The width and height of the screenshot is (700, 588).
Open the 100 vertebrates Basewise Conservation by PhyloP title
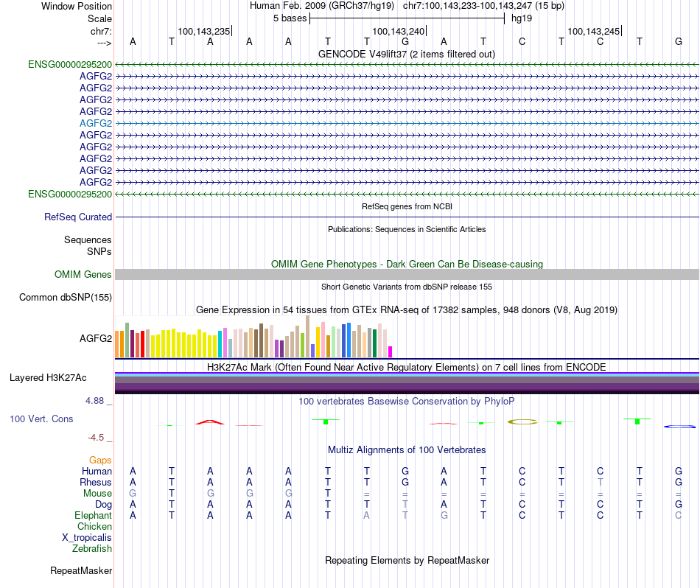click(406, 402)
